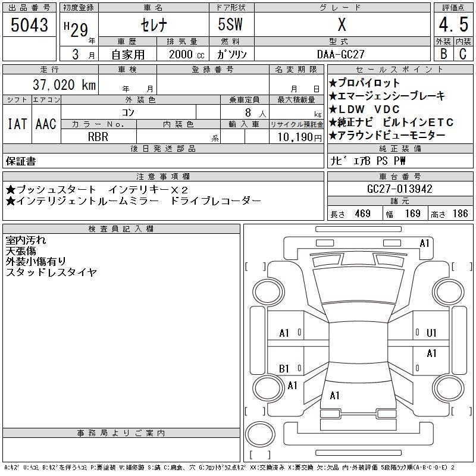Click the 事務局よりご案内 header
This screenshot has height=476, width=476.
click(x=121, y=433)
